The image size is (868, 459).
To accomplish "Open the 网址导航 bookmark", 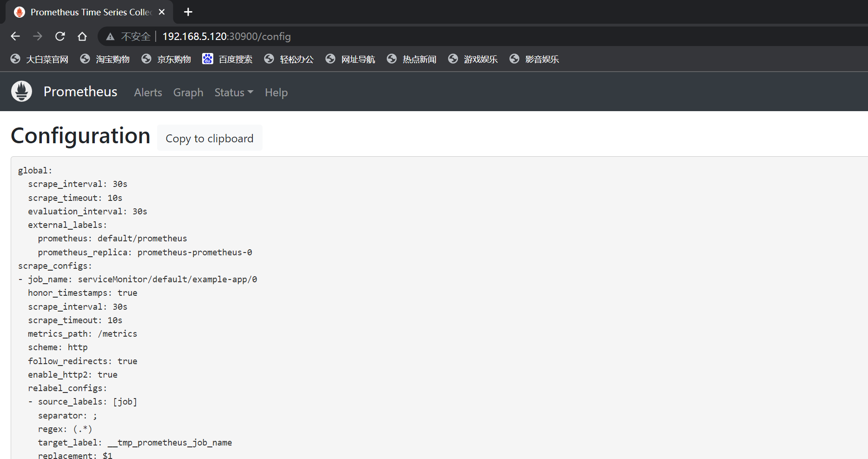I will coord(350,59).
